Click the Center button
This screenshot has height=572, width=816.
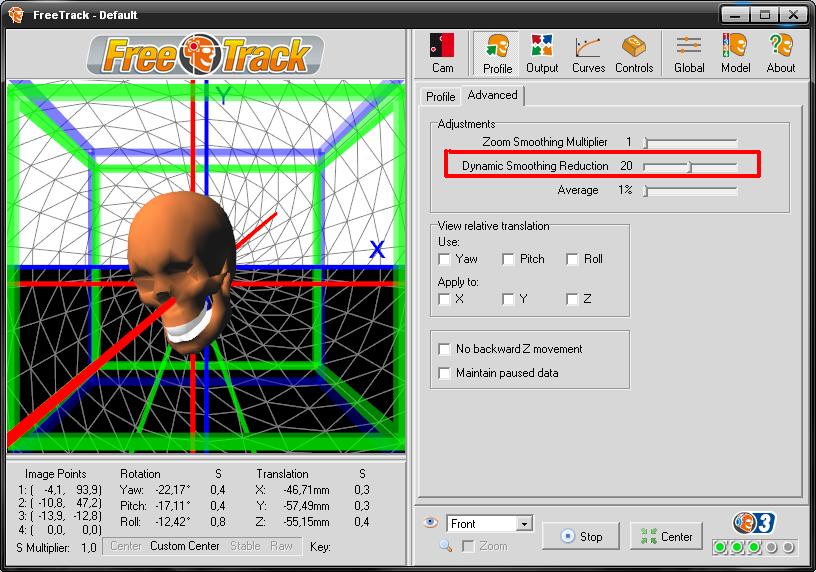click(x=666, y=536)
